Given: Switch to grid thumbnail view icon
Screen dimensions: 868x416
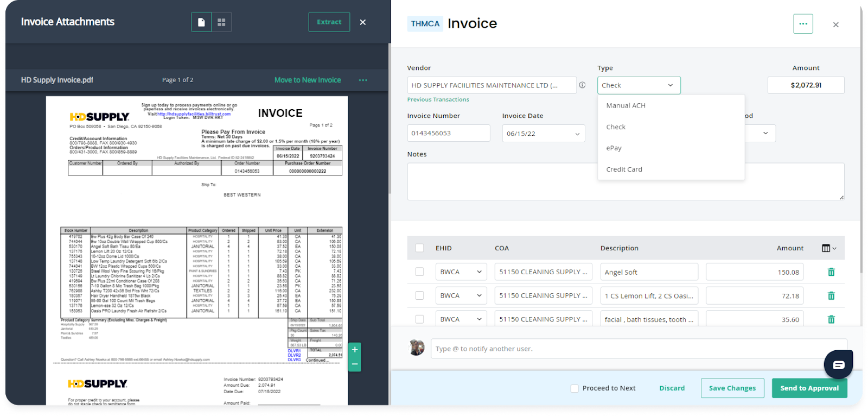Looking at the screenshot, I should pyautogui.click(x=221, y=22).
